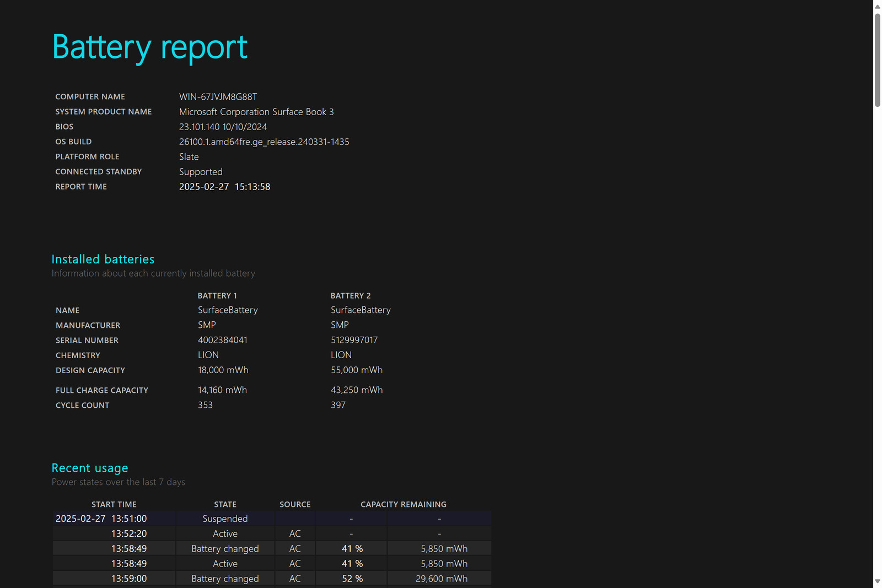
Task: Click cycle count 353
Action: [x=206, y=405]
